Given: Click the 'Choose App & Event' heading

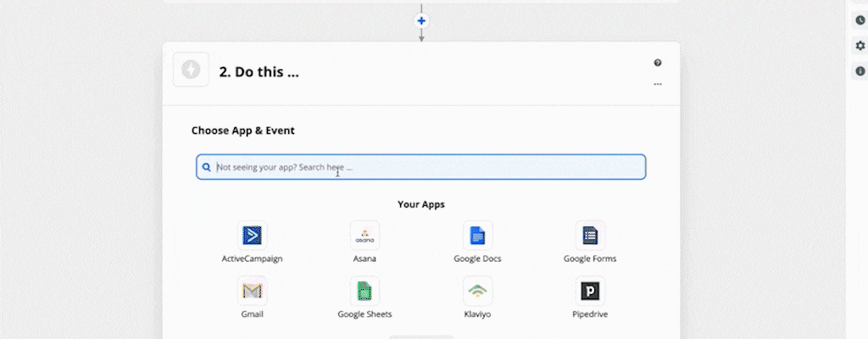Looking at the screenshot, I should click(243, 131).
